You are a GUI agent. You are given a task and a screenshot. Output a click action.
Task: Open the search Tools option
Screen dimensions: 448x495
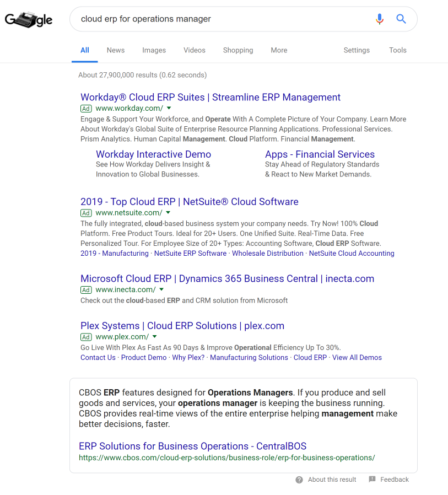[x=397, y=50]
